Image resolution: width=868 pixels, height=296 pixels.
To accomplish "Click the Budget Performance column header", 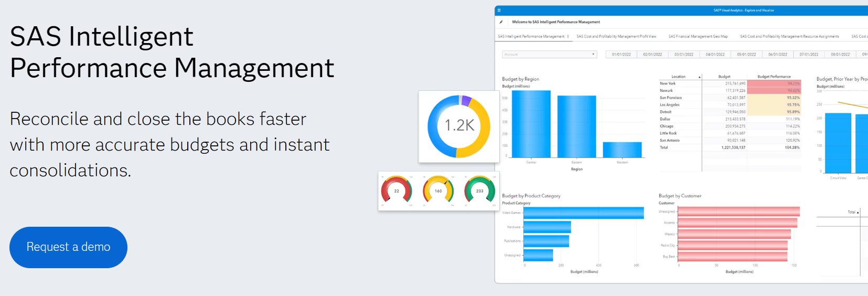I will 774,77.
